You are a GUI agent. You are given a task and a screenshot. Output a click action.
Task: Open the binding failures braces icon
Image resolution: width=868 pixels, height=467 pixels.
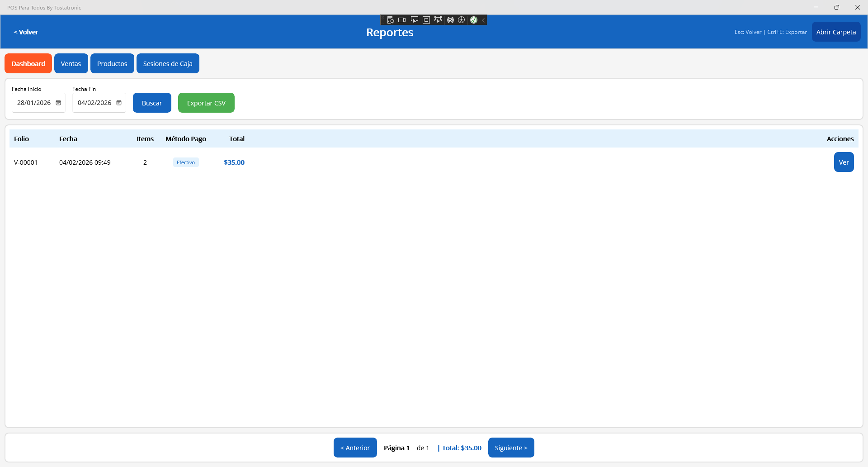pyautogui.click(x=450, y=20)
